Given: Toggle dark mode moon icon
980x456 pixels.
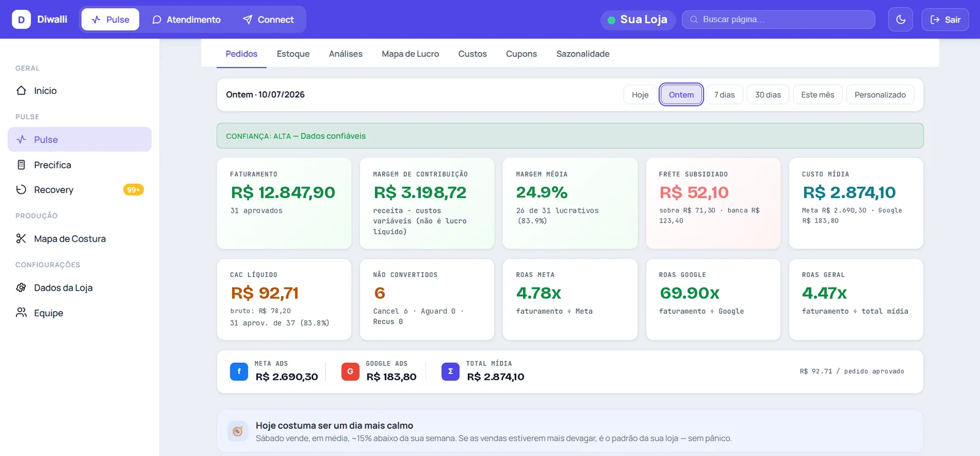Looking at the screenshot, I should (900, 20).
